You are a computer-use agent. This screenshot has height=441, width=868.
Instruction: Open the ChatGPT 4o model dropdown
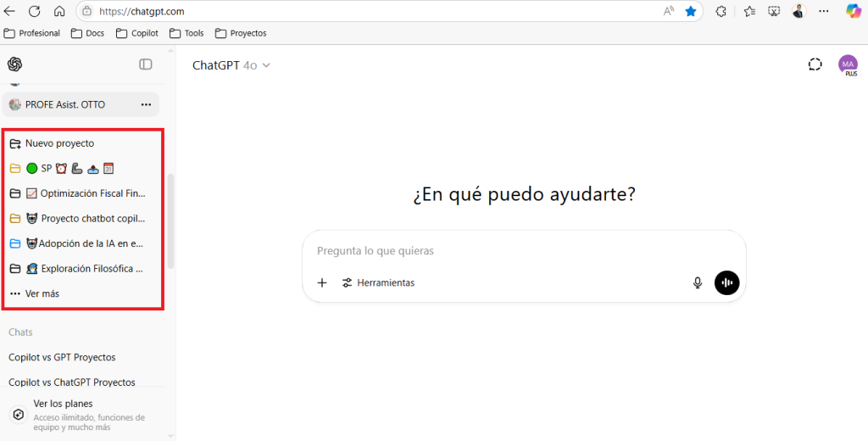coord(231,65)
